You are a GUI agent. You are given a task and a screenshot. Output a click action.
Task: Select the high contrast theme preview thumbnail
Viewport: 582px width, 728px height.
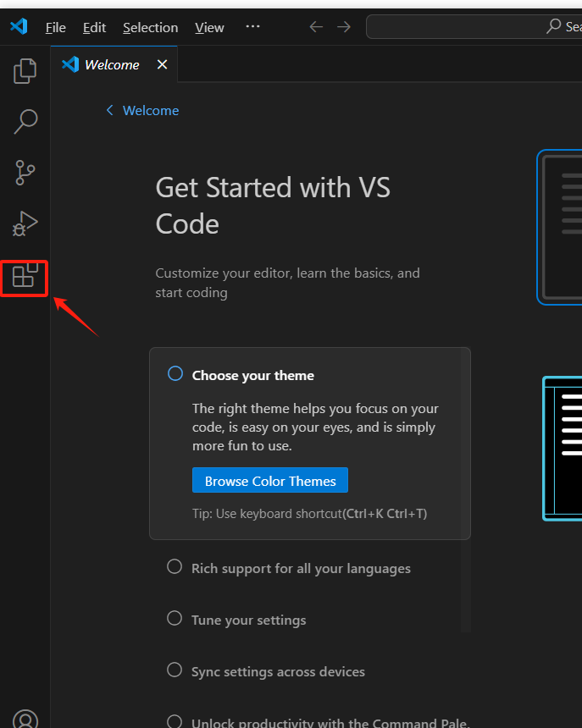tap(563, 449)
